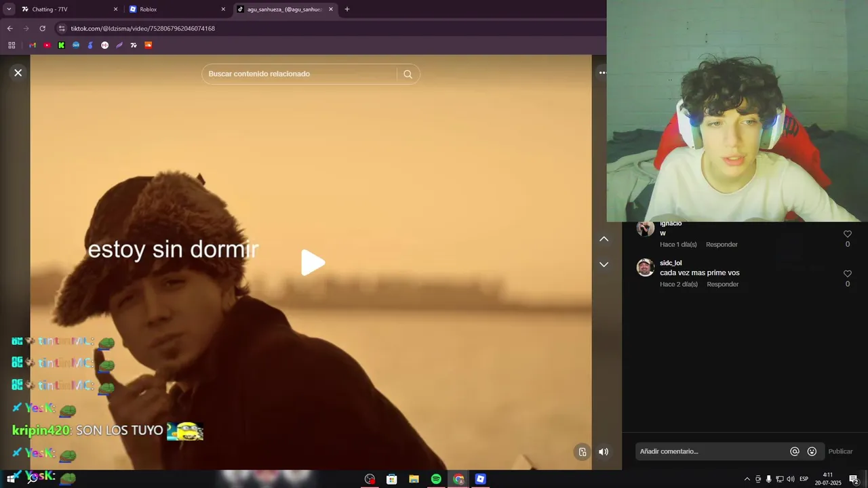The image size is (868, 488).
Task: Switch to the Roblox browser tab
Action: (176, 9)
